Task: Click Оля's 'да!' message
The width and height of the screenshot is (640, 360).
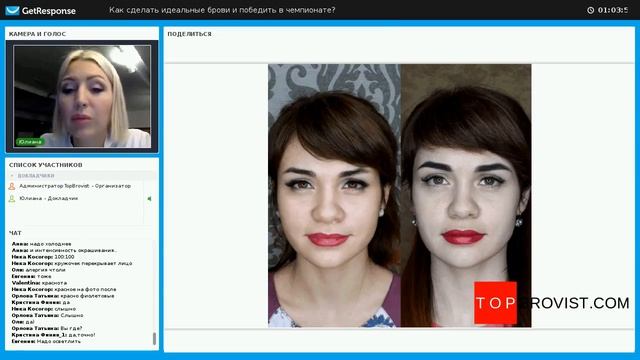Action: point(23,322)
